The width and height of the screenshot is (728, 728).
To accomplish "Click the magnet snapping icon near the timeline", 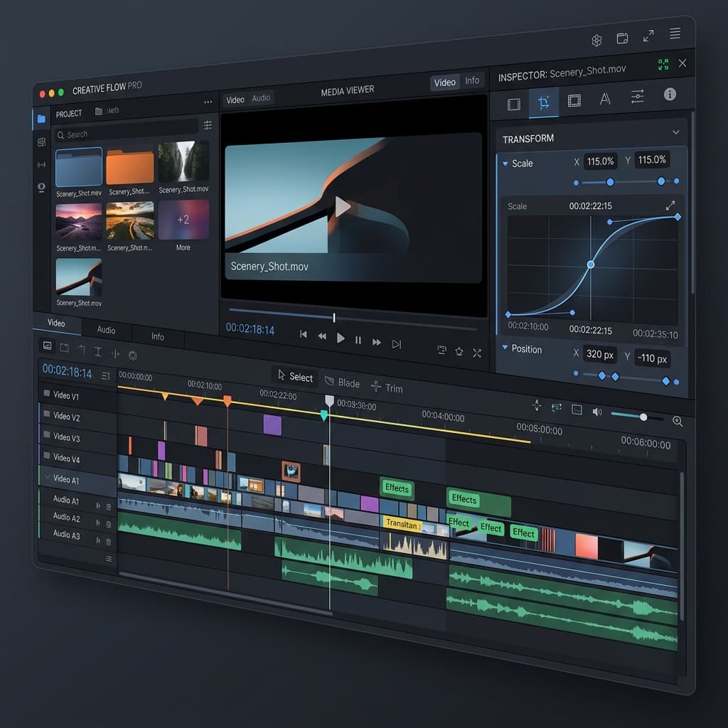I will 537,405.
